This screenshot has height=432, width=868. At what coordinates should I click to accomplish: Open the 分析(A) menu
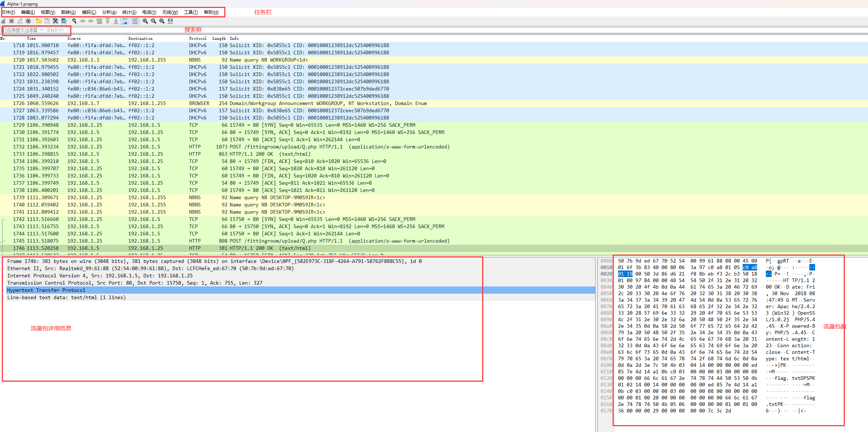tap(109, 12)
